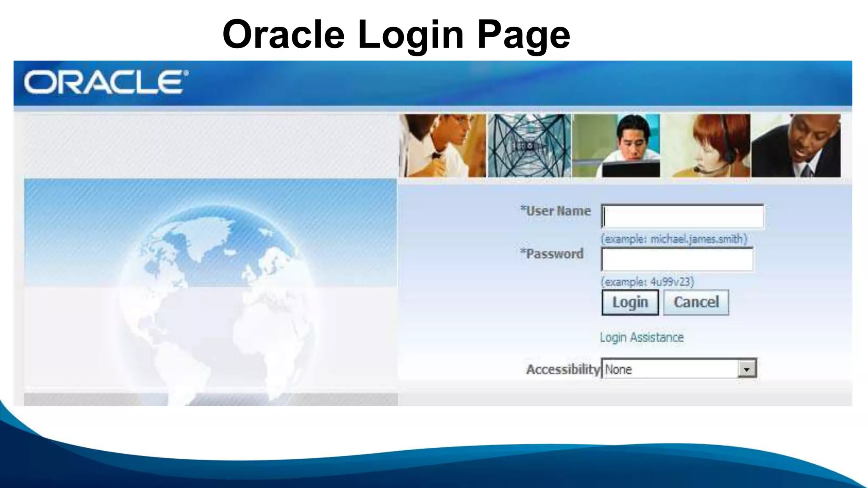Click the Login button

point(630,302)
